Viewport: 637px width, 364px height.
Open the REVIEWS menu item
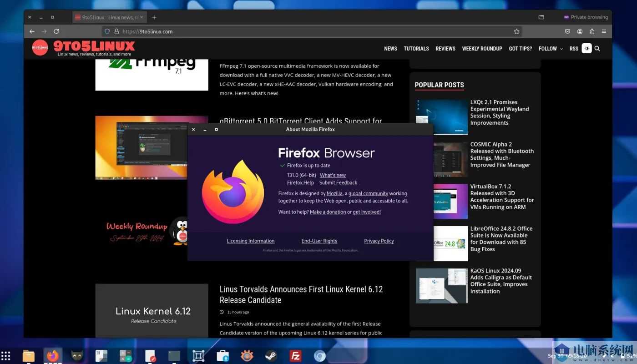445,48
